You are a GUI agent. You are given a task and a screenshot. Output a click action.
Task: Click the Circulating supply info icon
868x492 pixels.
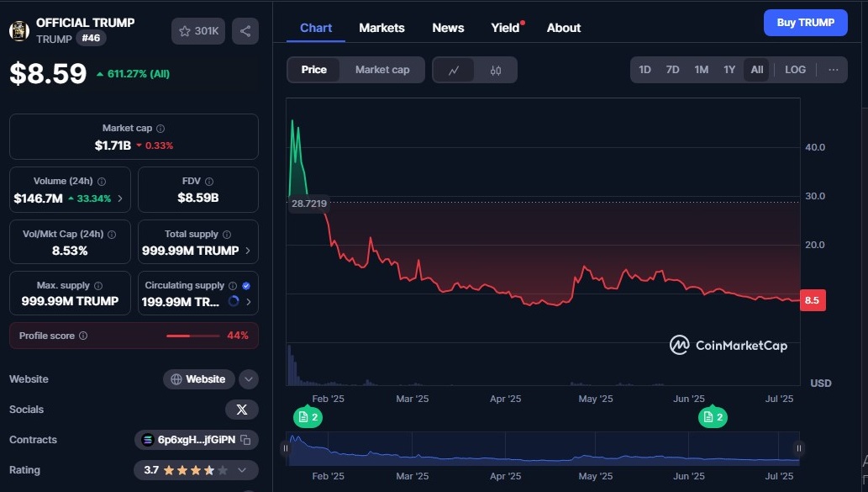click(x=233, y=285)
